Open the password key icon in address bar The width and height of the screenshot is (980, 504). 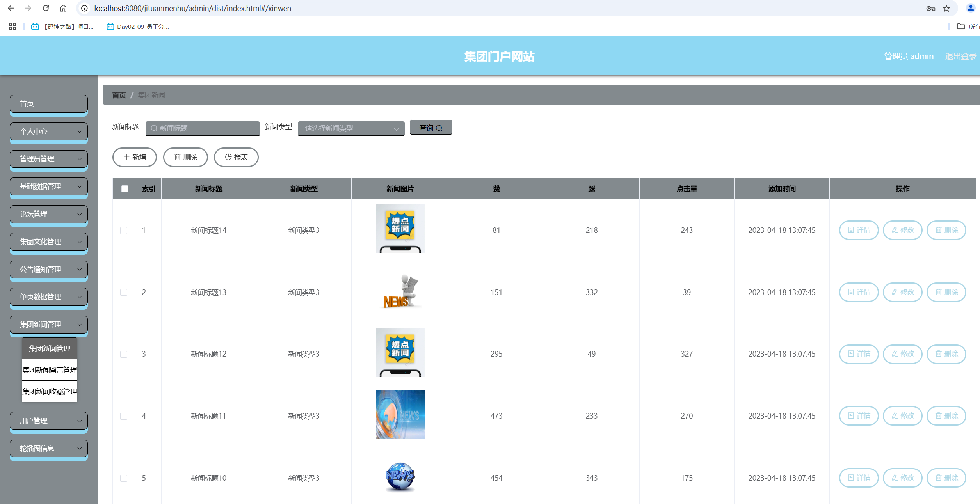[x=930, y=8]
